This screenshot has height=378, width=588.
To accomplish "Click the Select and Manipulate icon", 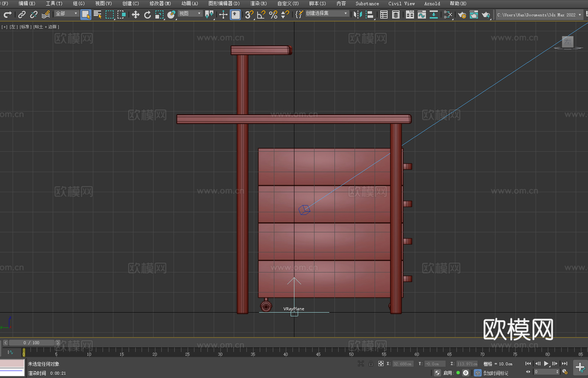I will [x=223, y=14].
